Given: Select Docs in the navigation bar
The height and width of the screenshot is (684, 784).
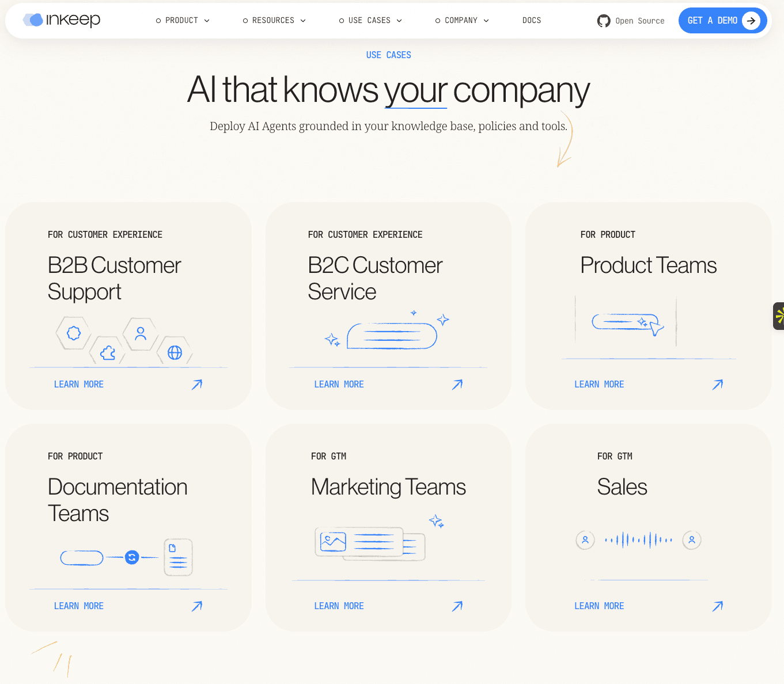Looking at the screenshot, I should pos(531,20).
